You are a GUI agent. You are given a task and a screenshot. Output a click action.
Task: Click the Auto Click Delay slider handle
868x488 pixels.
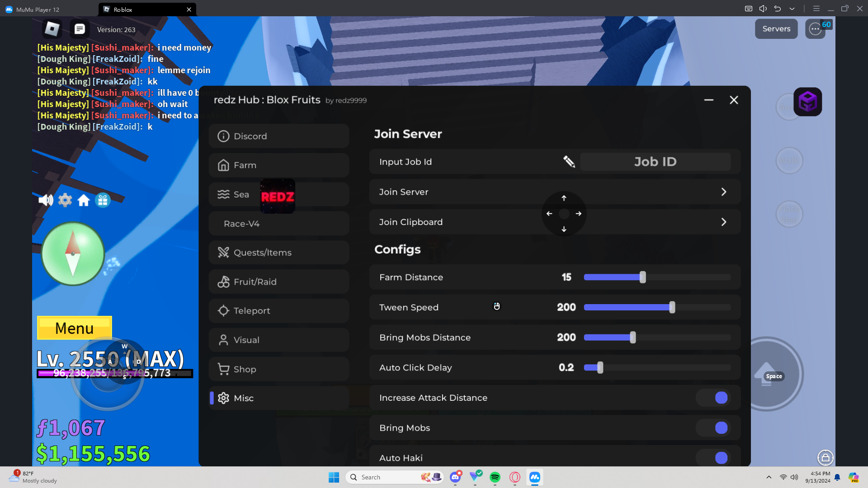[x=600, y=368]
